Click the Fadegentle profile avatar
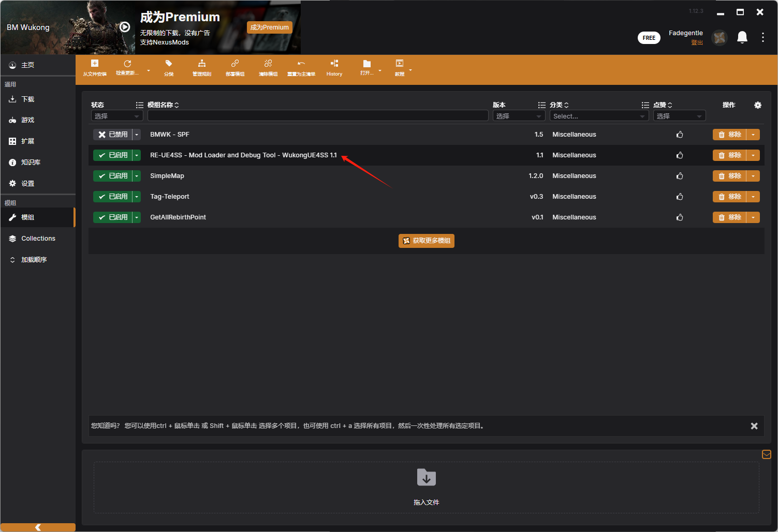Viewport: 778px width, 532px height. coord(720,37)
